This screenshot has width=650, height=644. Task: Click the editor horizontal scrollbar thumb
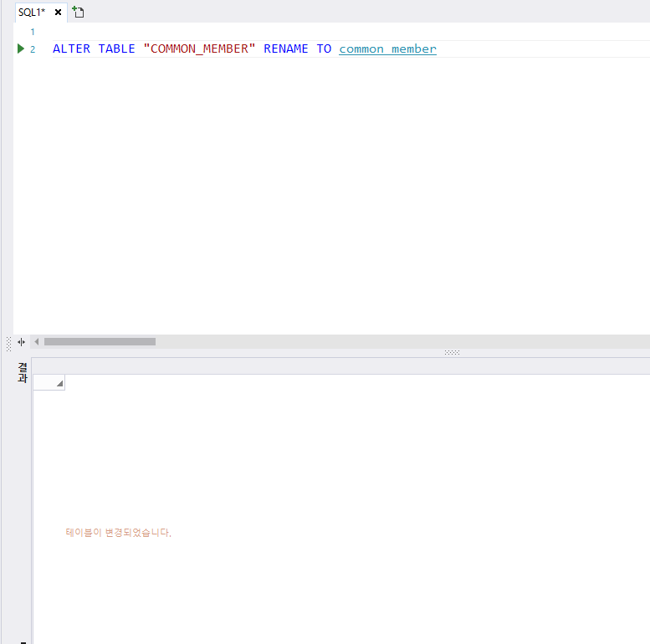(x=100, y=342)
